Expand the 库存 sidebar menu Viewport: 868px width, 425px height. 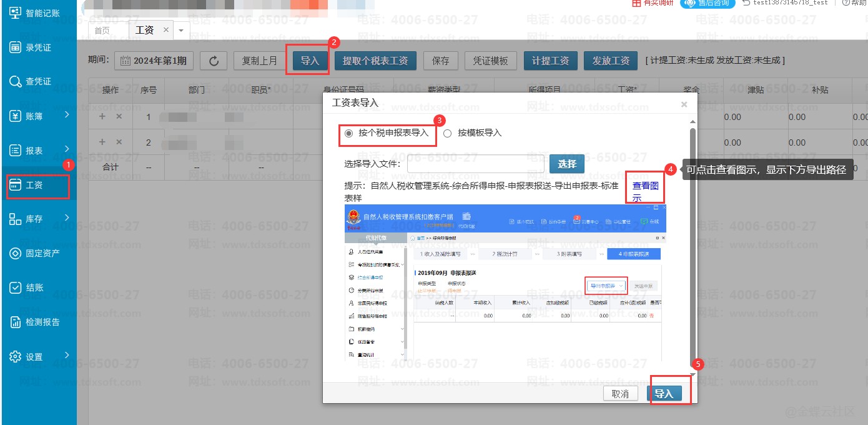tap(66, 217)
